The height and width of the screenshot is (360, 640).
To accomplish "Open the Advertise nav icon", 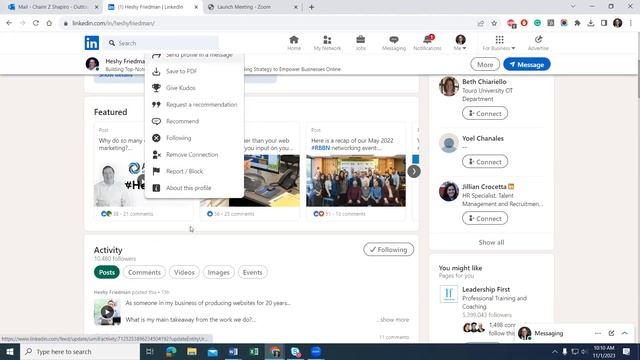I will 538,43.
